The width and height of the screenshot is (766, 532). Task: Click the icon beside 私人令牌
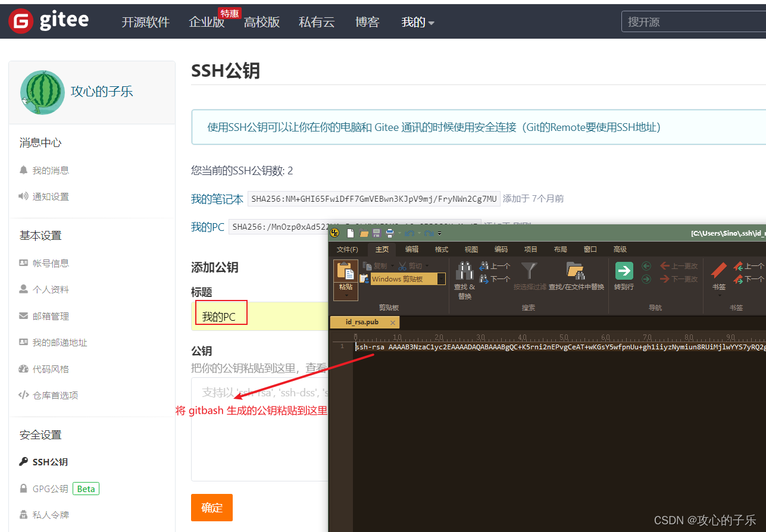tap(24, 515)
